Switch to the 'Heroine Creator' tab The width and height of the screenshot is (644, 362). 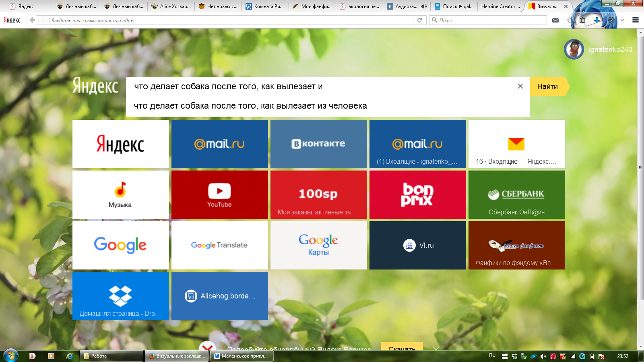pyautogui.click(x=501, y=6)
